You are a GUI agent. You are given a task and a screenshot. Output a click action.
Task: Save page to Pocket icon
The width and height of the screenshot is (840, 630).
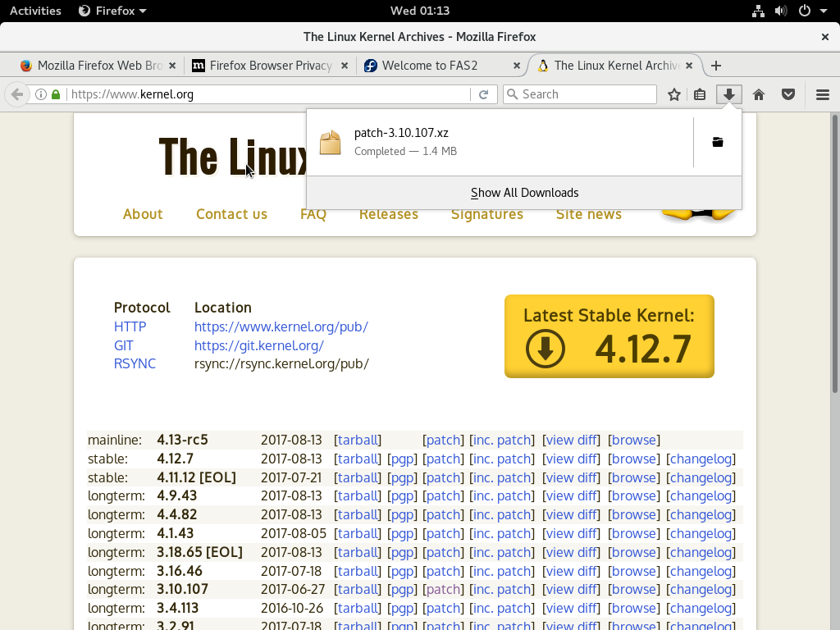tap(788, 95)
